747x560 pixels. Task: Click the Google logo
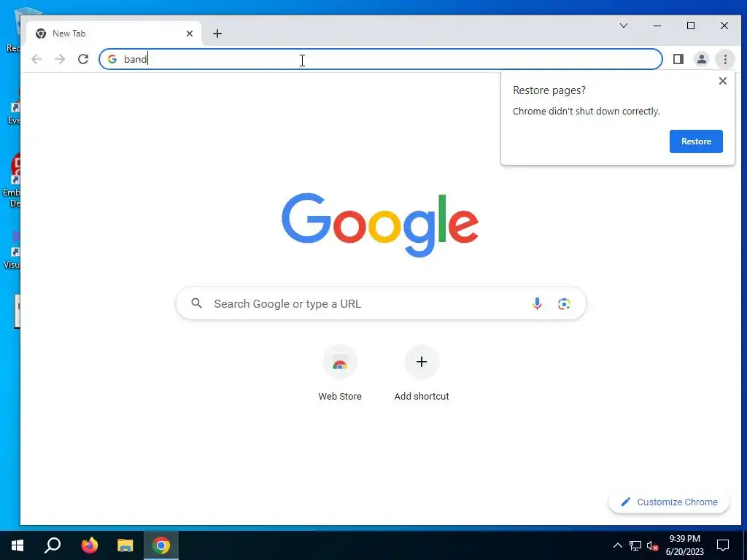(379, 225)
